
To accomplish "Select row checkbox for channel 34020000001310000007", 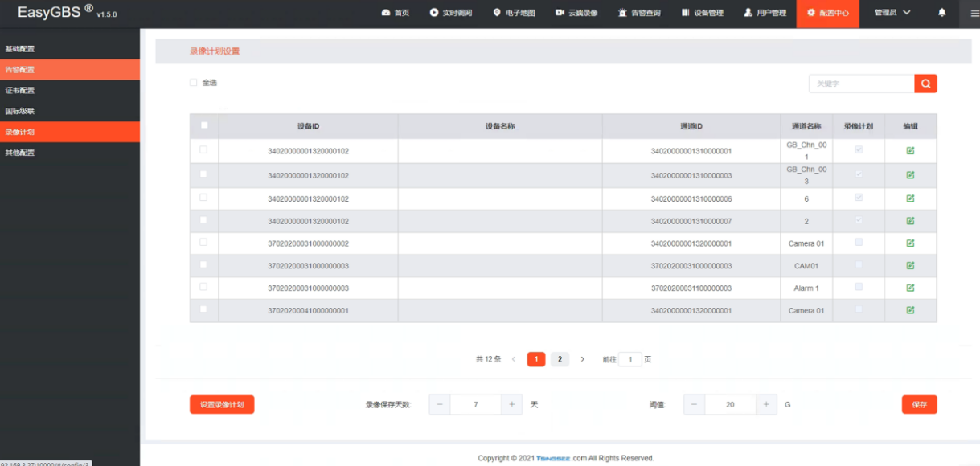I will [203, 219].
